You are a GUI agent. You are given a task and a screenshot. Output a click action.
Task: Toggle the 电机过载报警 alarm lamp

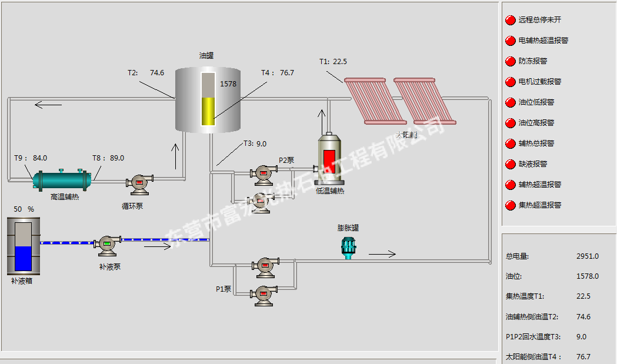coord(510,82)
